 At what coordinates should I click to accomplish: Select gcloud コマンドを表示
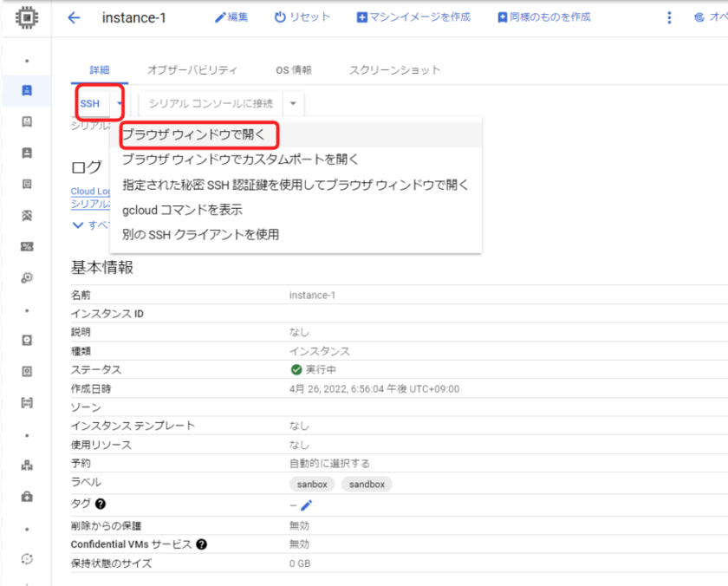(x=296, y=210)
